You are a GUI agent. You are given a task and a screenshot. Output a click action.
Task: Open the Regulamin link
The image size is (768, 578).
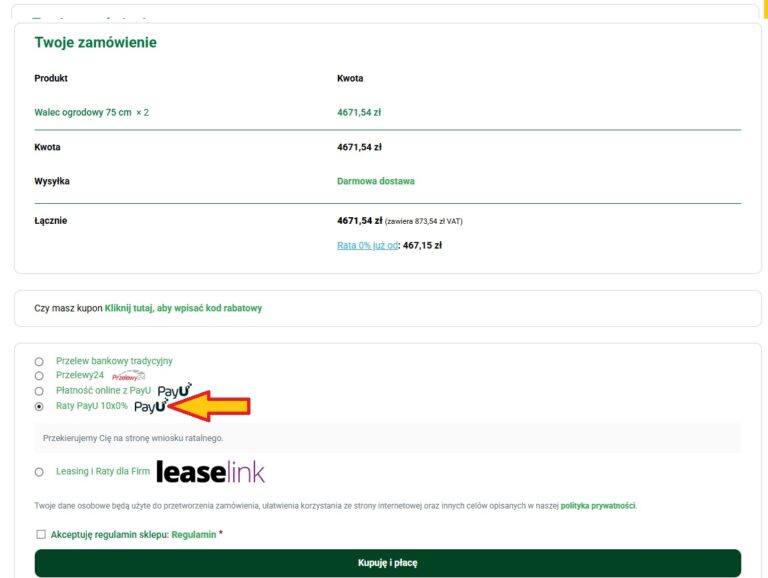[194, 534]
